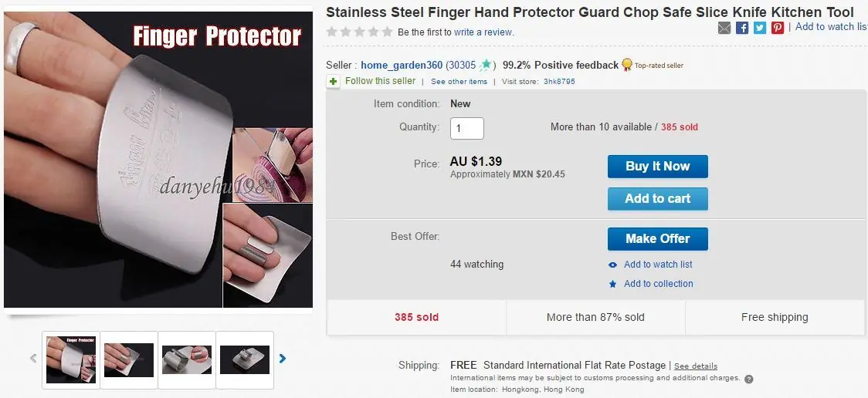This screenshot has height=398, width=868.
Task: Open the write a review link
Action: coord(483,32)
